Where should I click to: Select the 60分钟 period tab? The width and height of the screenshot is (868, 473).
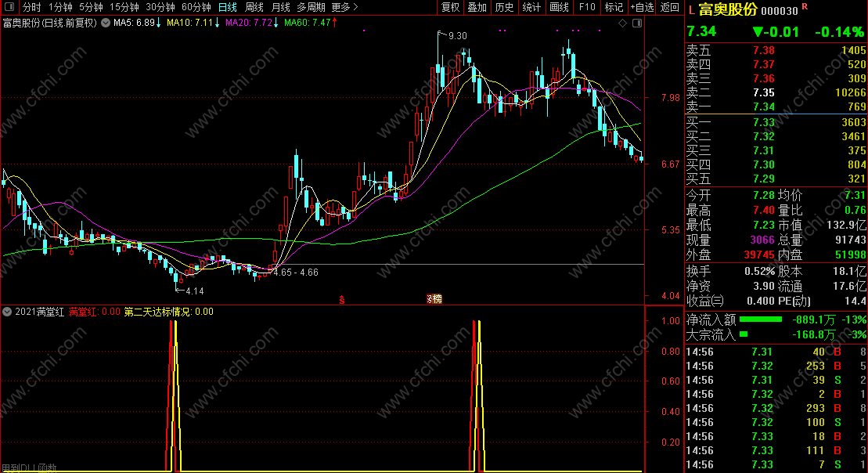[x=196, y=7]
